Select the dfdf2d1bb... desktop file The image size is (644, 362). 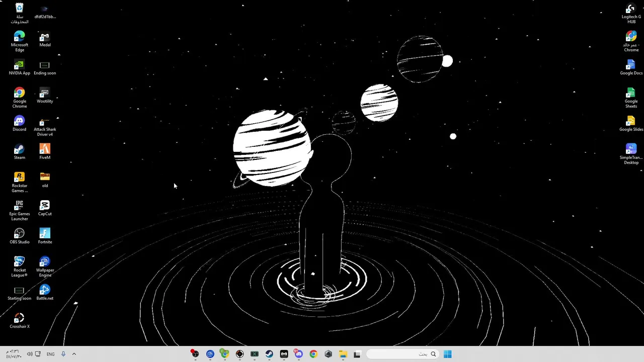click(x=45, y=11)
